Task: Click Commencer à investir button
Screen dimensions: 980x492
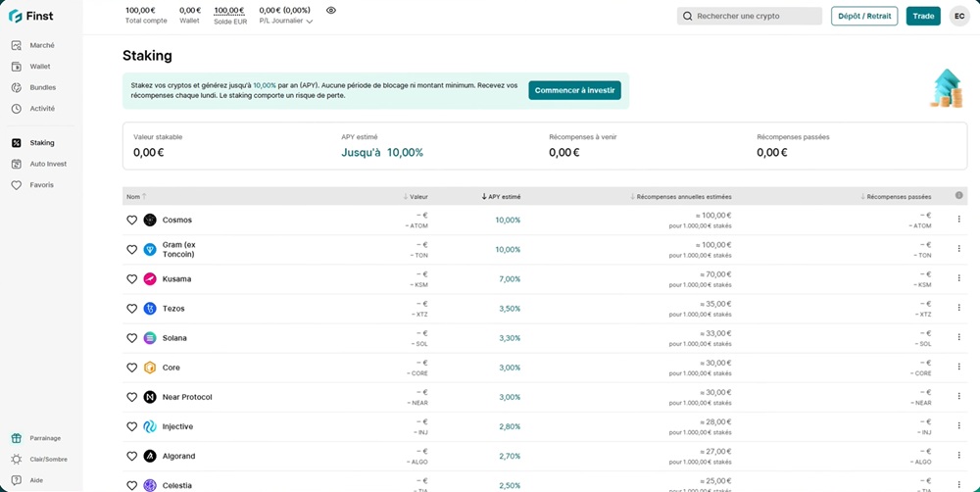Action: point(574,90)
